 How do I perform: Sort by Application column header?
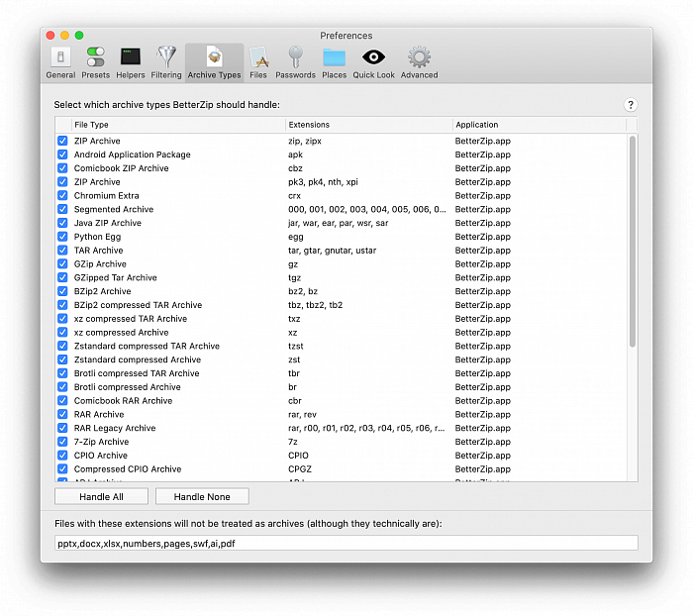(x=540, y=125)
